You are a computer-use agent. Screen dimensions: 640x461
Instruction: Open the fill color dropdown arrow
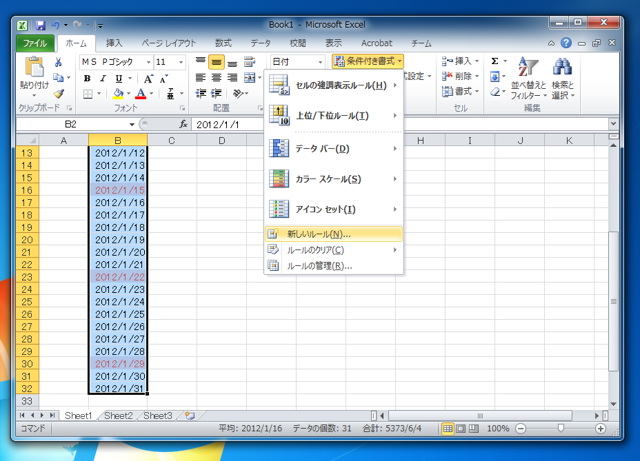pos(128,94)
